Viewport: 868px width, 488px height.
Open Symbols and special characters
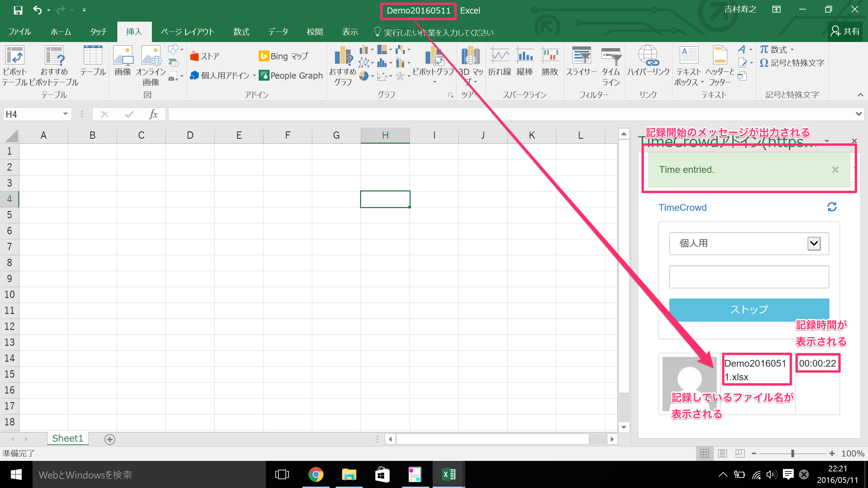pos(792,63)
